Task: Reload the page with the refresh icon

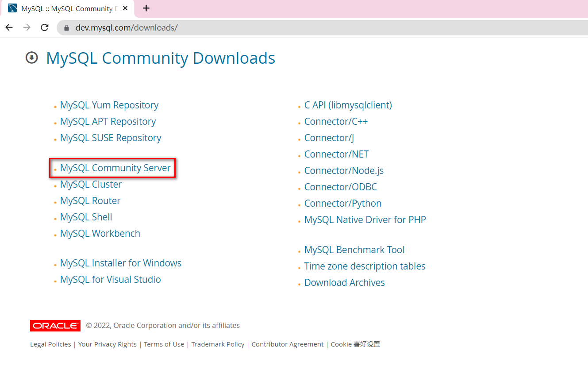Action: pos(45,27)
